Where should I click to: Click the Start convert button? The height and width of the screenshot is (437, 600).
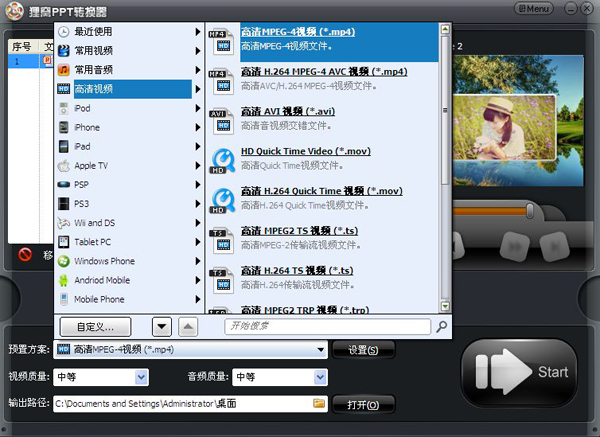pos(520,372)
